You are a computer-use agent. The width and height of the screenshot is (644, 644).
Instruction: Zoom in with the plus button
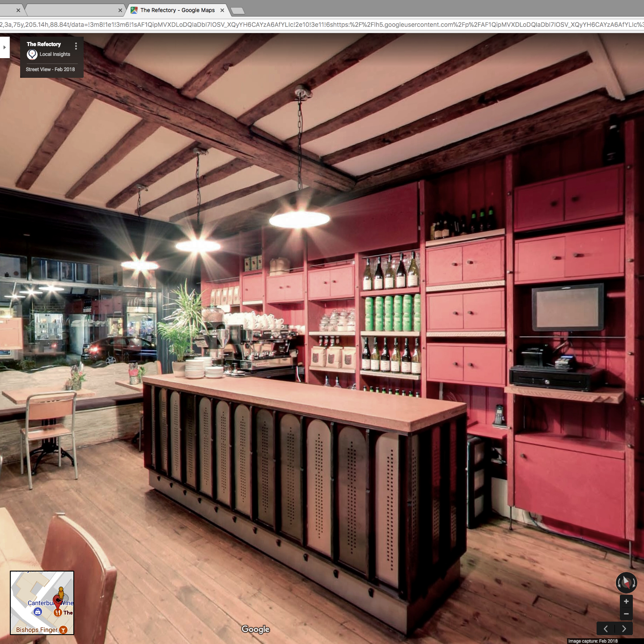[x=626, y=602]
